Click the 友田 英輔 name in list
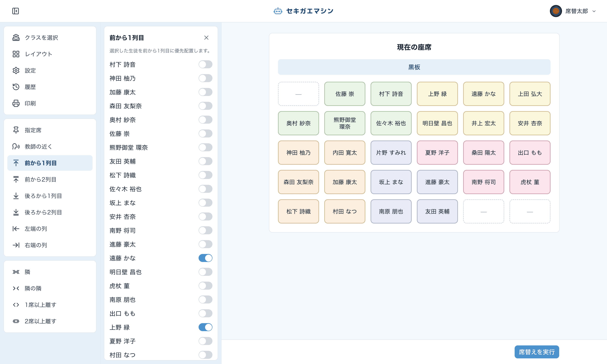This screenshot has height=364, width=607. click(122, 161)
